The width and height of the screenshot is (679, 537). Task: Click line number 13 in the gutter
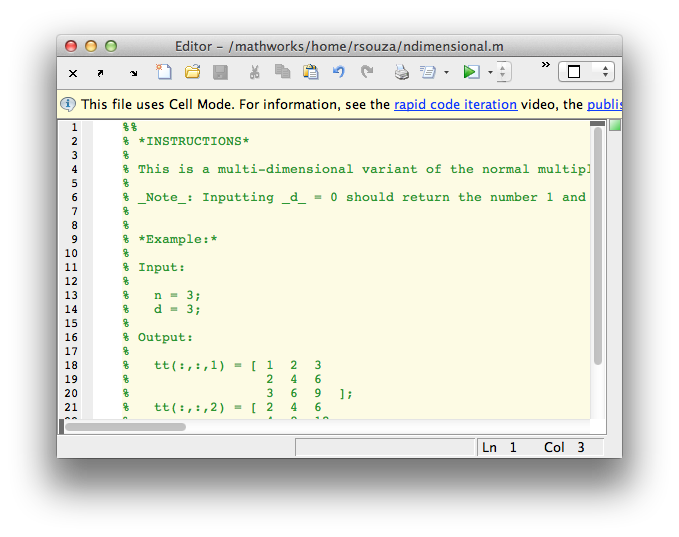point(72,295)
